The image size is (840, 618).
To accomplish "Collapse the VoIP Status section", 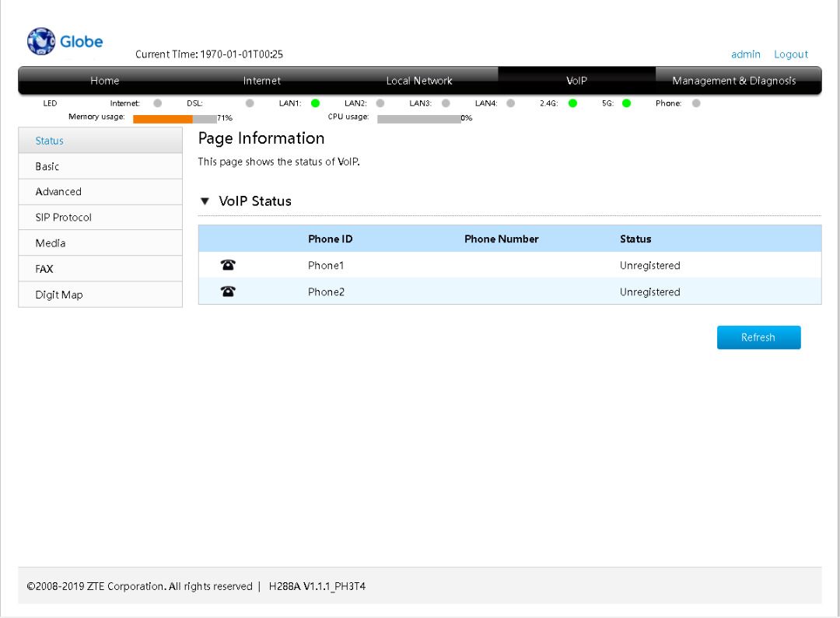I will [x=205, y=201].
